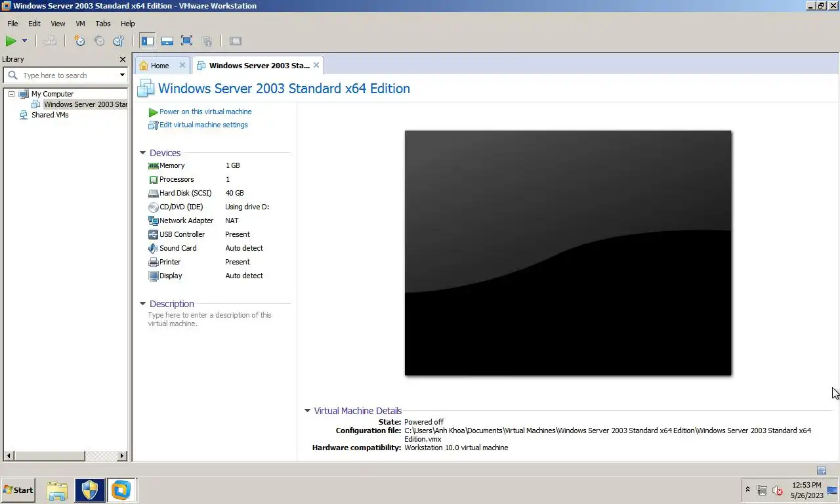Collapse the Description section
The width and height of the screenshot is (840, 504).
click(x=143, y=304)
